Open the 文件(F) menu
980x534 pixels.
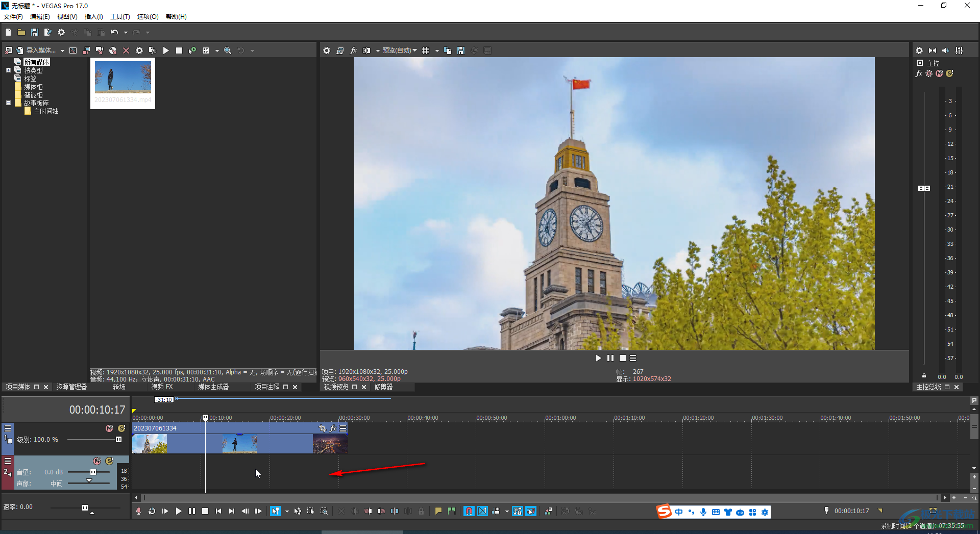pyautogui.click(x=13, y=17)
